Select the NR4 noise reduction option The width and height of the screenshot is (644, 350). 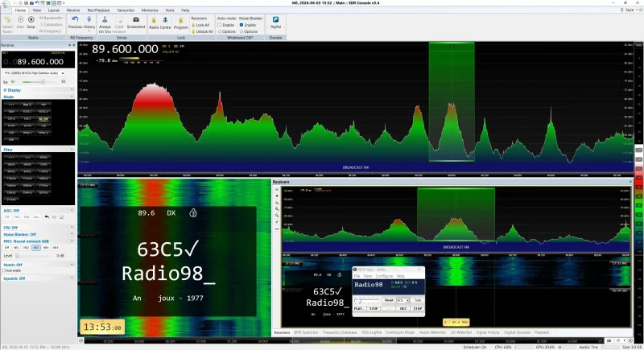coord(46,248)
